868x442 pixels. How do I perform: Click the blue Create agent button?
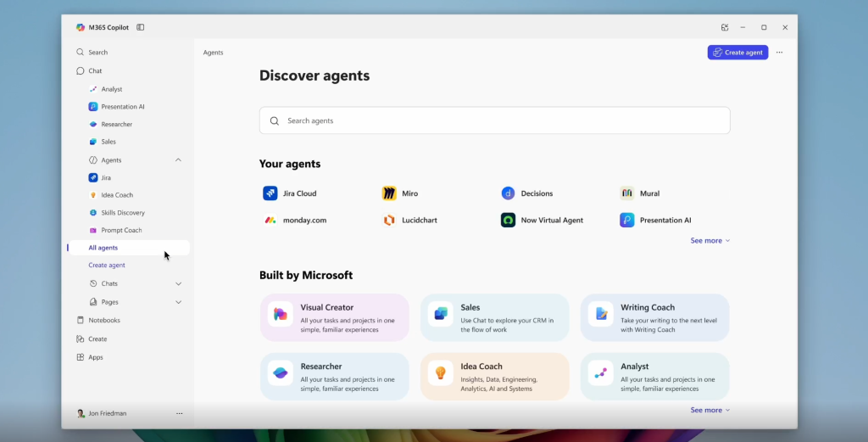pos(738,53)
